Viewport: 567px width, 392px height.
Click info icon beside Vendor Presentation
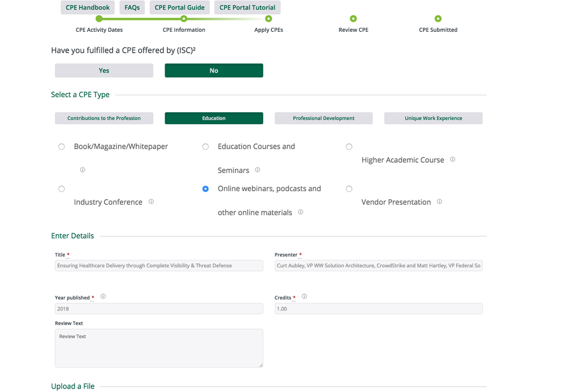[439, 201]
